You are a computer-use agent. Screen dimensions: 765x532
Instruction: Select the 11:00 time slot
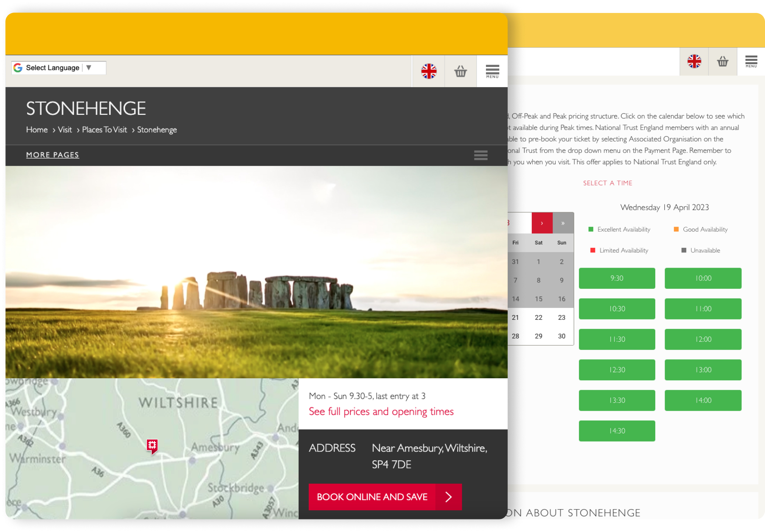tap(703, 309)
